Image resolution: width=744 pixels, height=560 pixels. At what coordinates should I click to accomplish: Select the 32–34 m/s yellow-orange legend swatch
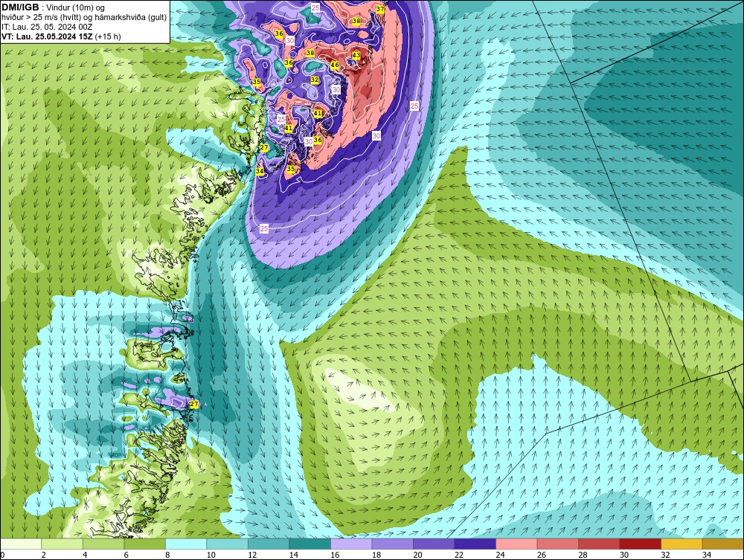click(x=682, y=544)
